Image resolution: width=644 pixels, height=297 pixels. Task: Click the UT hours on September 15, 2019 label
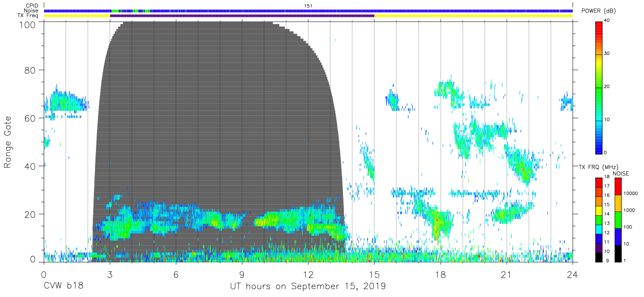point(308,287)
